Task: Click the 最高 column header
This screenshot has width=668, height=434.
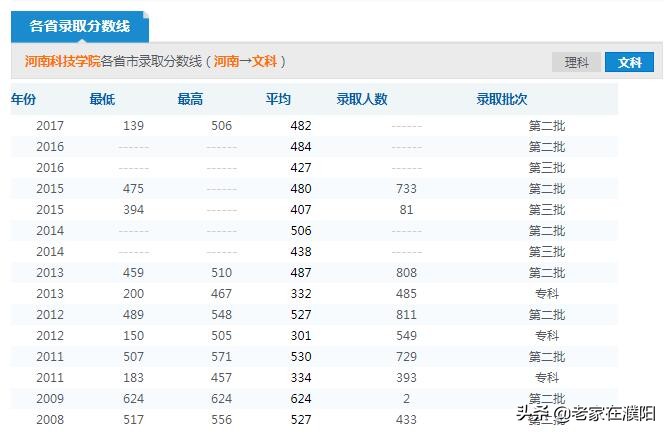Action: coord(190,99)
